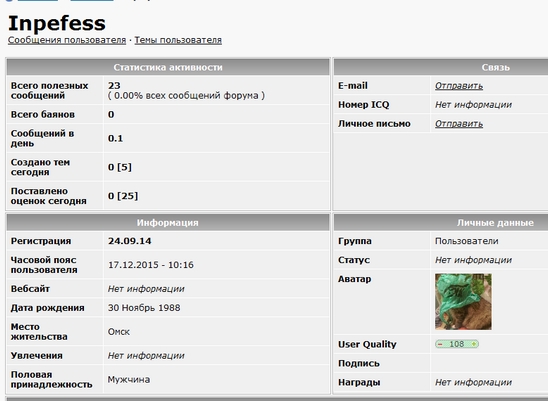Click the useful messages count 23
548x401 pixels.
pyautogui.click(x=114, y=86)
